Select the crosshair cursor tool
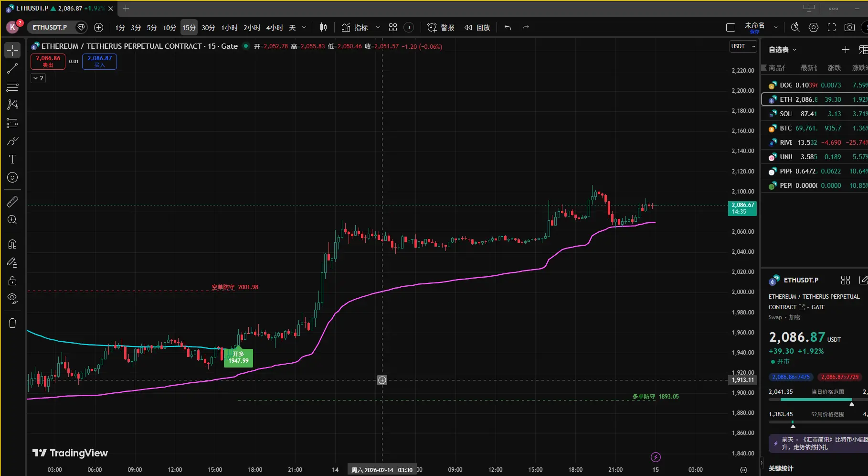 point(12,50)
